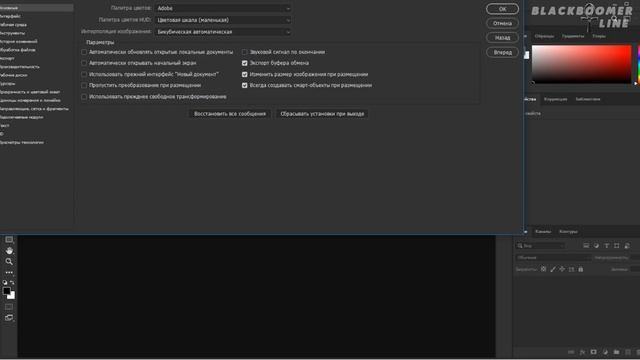This screenshot has width=640, height=360.
Task: Select the Zoom magnifier tool
Action: [9, 262]
